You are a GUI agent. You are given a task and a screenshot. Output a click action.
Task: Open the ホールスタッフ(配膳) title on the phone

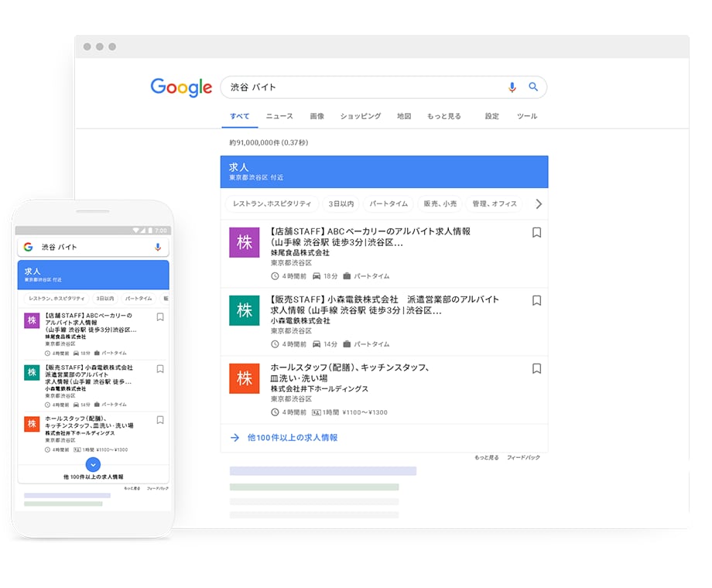click(x=89, y=422)
